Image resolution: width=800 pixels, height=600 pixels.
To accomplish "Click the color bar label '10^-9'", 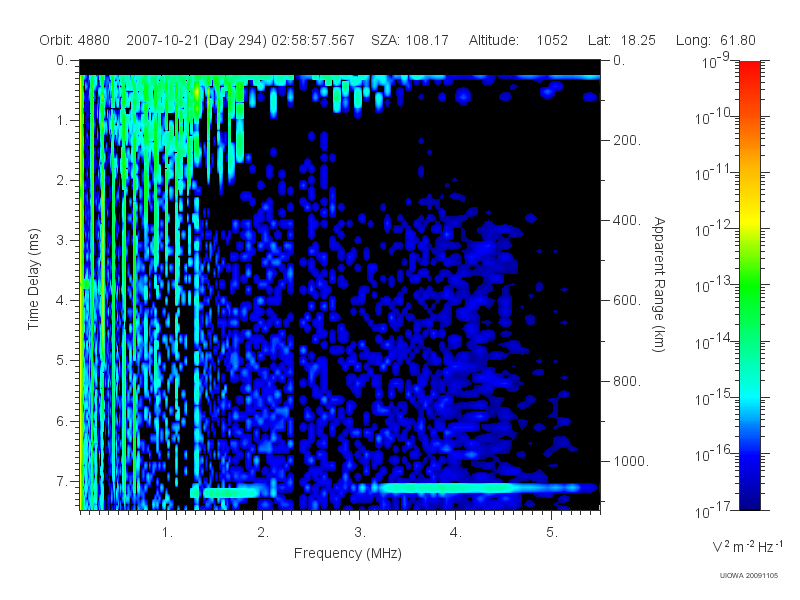I will click(x=717, y=60).
